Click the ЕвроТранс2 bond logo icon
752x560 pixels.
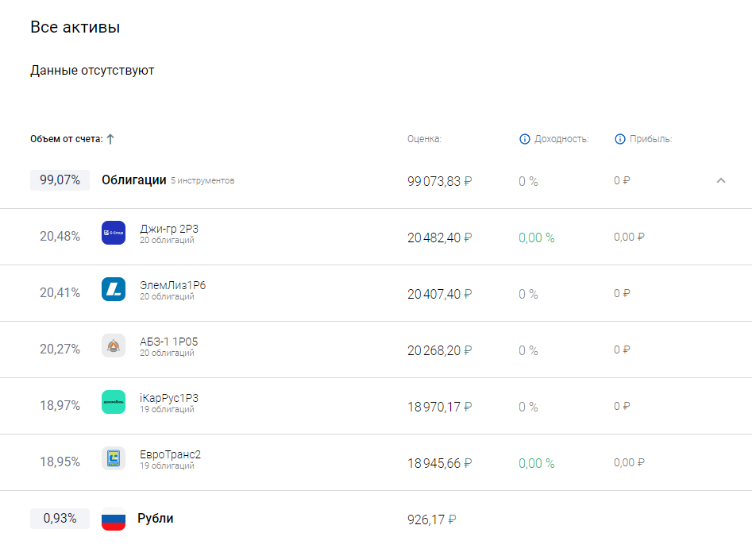click(114, 458)
